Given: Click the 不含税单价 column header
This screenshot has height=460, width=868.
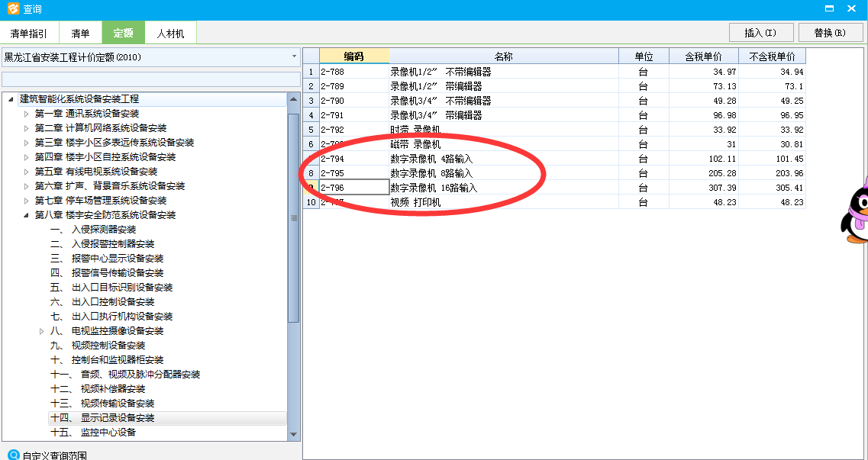Looking at the screenshot, I should click(773, 56).
